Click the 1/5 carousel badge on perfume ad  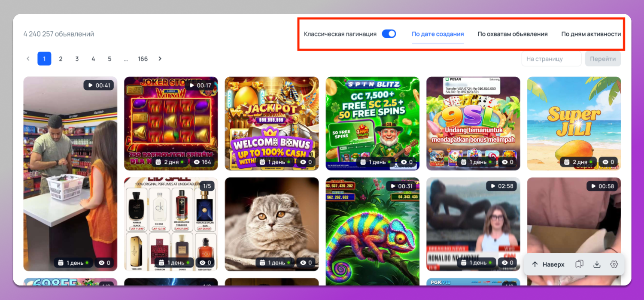click(207, 186)
